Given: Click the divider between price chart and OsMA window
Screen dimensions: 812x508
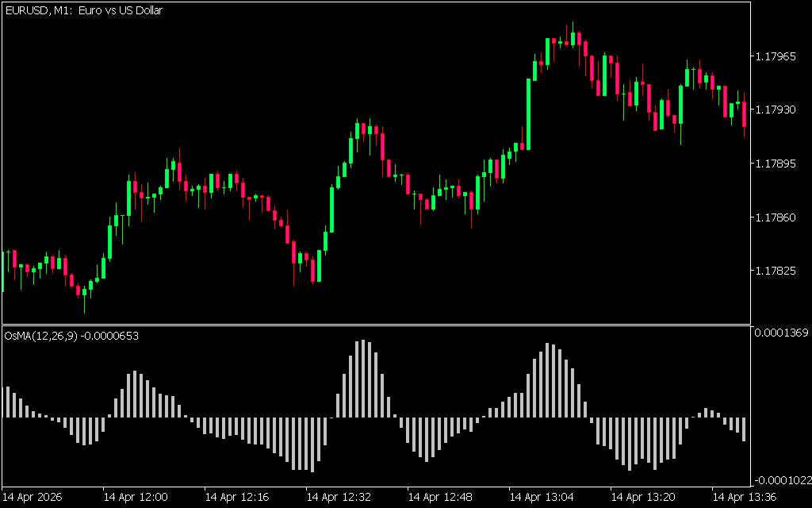Looking at the screenshot, I should point(375,325).
